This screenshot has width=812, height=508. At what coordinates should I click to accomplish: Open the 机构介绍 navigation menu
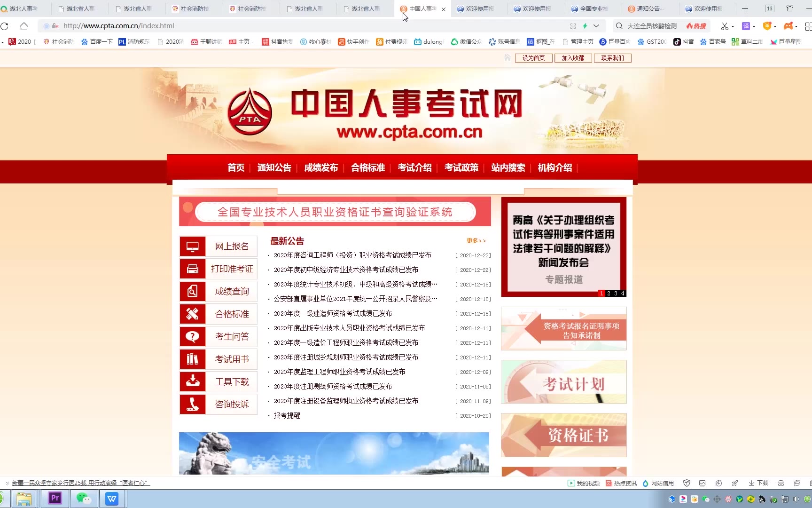pos(555,168)
